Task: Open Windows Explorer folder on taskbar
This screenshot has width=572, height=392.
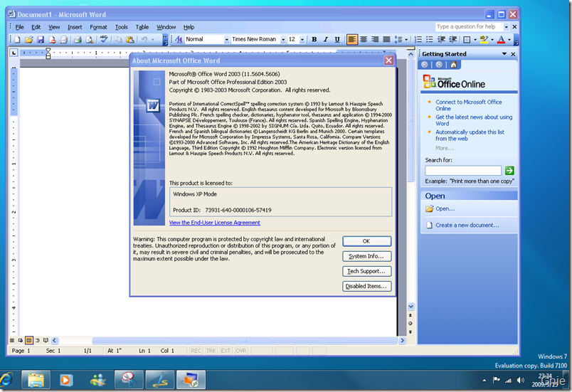Action: (x=36, y=380)
